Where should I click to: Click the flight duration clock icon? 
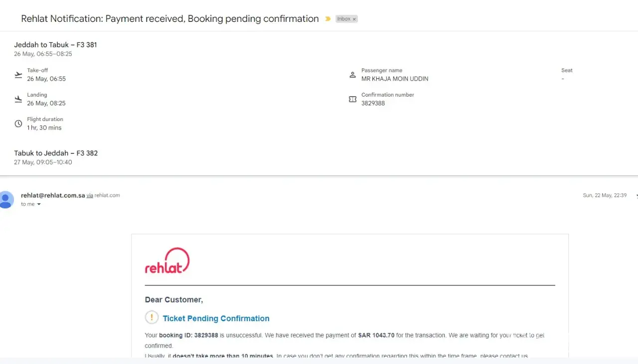tap(18, 123)
